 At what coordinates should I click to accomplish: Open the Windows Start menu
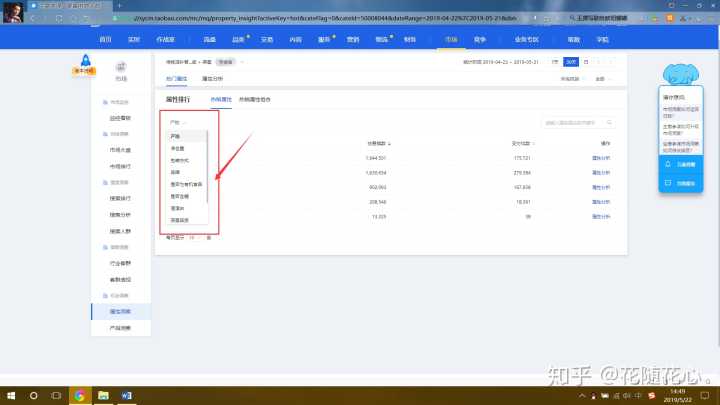pyautogui.click(x=11, y=395)
